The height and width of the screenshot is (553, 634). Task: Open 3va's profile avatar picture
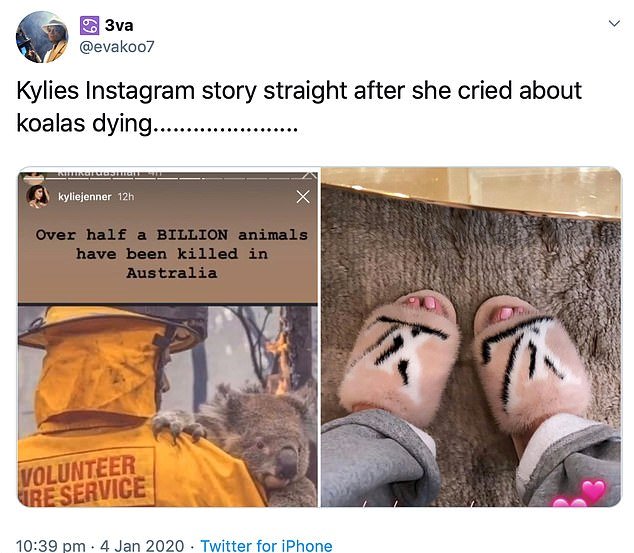tap(42, 37)
